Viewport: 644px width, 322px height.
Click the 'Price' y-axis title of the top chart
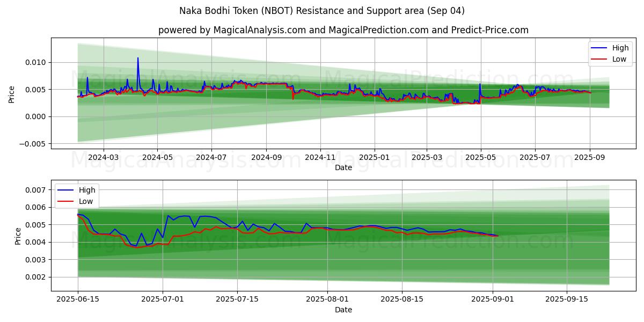point(12,94)
